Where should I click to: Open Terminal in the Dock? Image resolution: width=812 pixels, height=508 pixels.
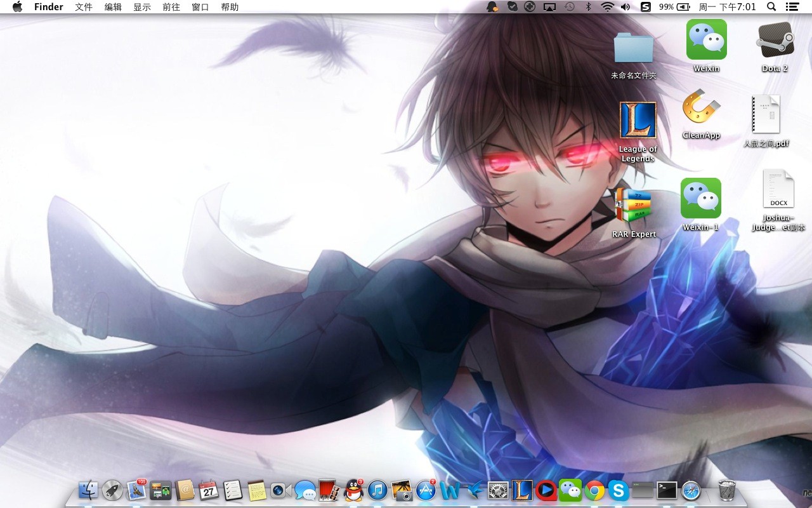coord(667,490)
